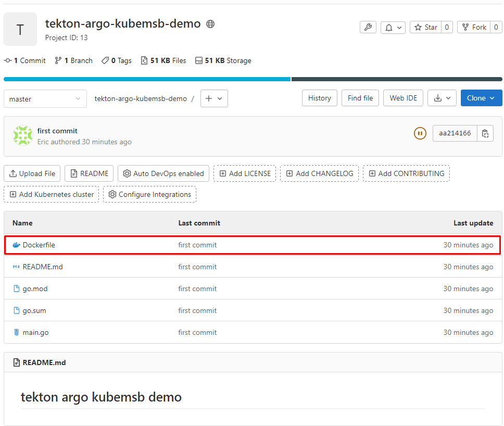The height and width of the screenshot is (426, 504).
Task: Click Add Kubernetes cluster
Action: [x=52, y=195]
